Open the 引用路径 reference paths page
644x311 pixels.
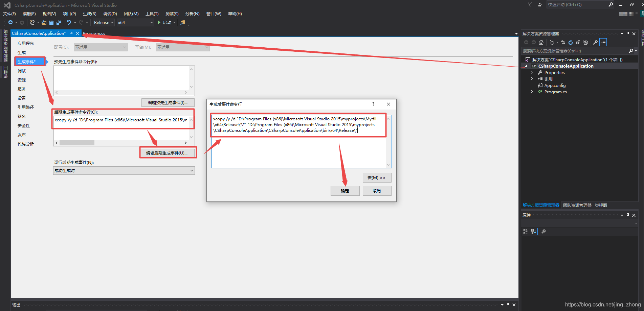(26, 107)
